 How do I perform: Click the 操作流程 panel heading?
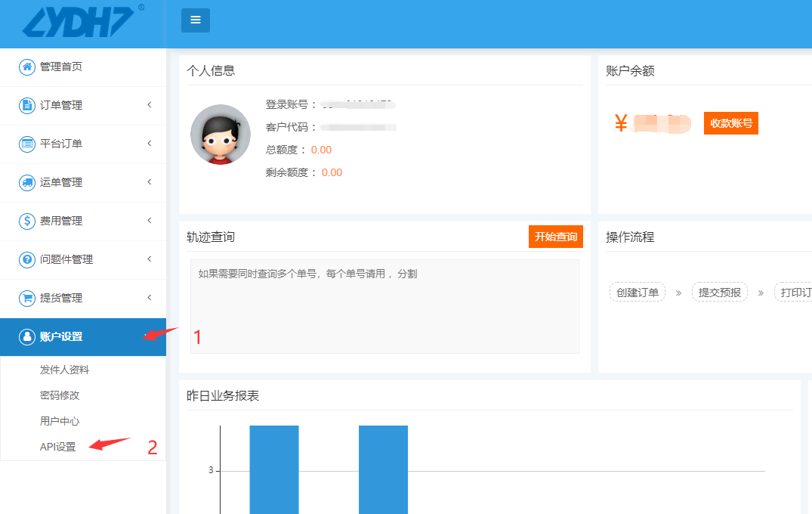pos(630,237)
